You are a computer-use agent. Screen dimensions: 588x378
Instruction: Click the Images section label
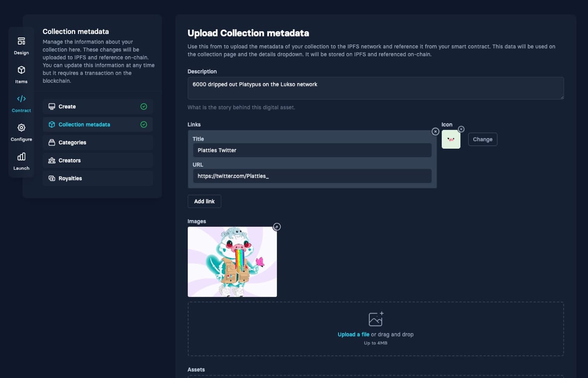[197, 221]
